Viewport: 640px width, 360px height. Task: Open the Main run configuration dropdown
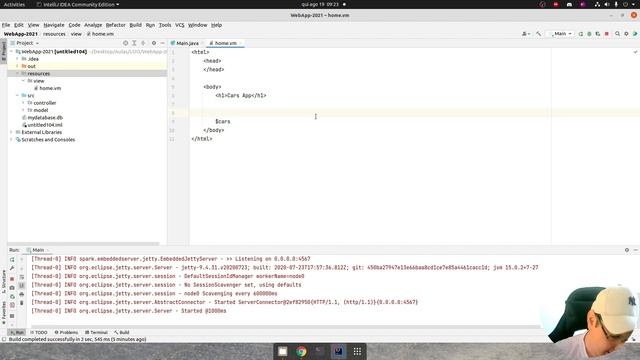coord(562,34)
